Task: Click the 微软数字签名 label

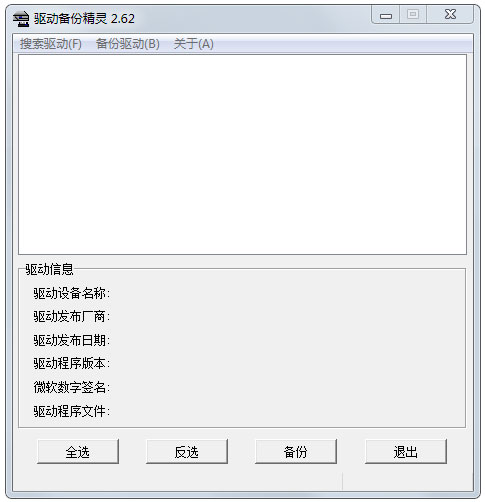Action: point(71,387)
